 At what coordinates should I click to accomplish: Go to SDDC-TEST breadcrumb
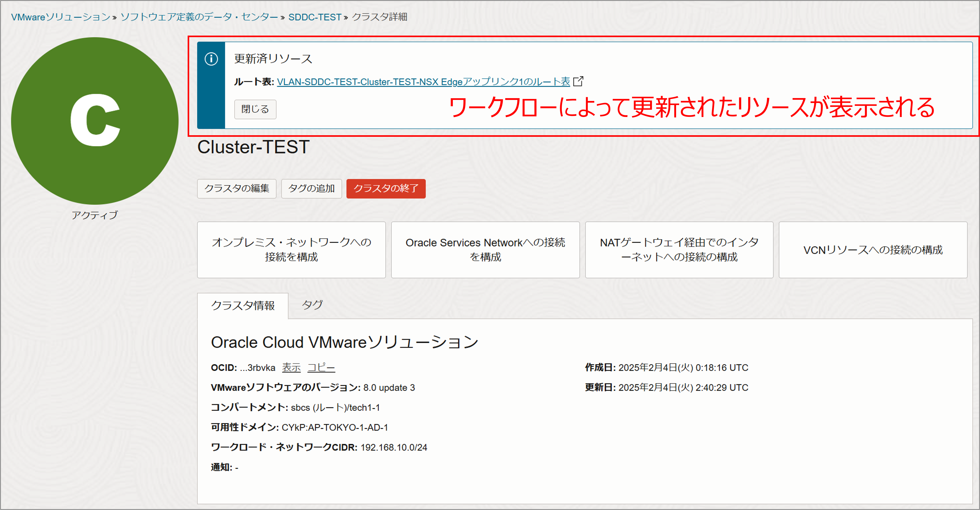point(315,17)
